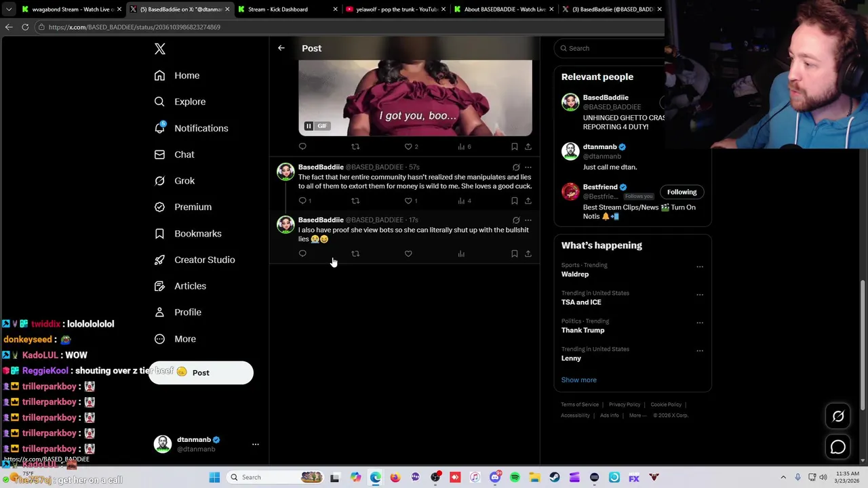Screen dimensions: 868x488
Task: Open Grok in the sidebar
Action: click(x=174, y=181)
